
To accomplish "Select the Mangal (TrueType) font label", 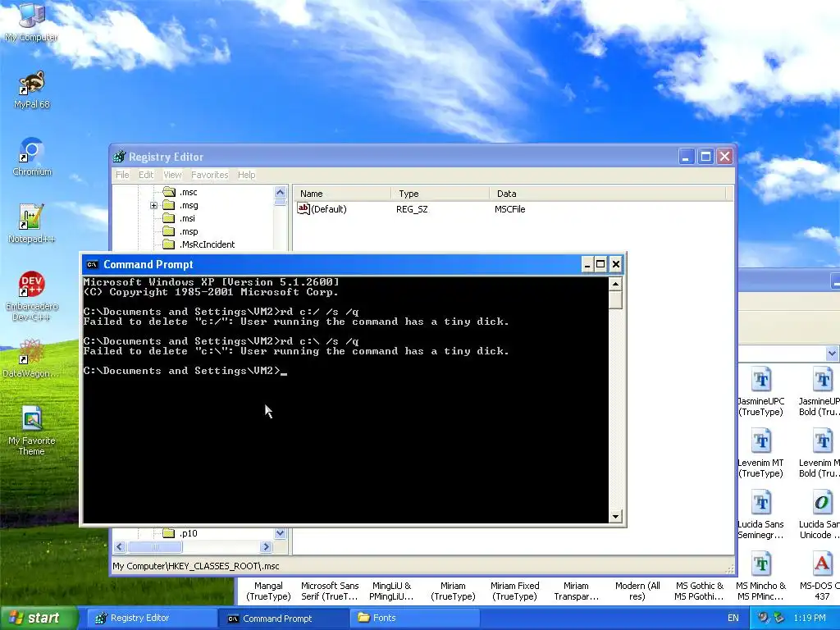I will [268, 591].
